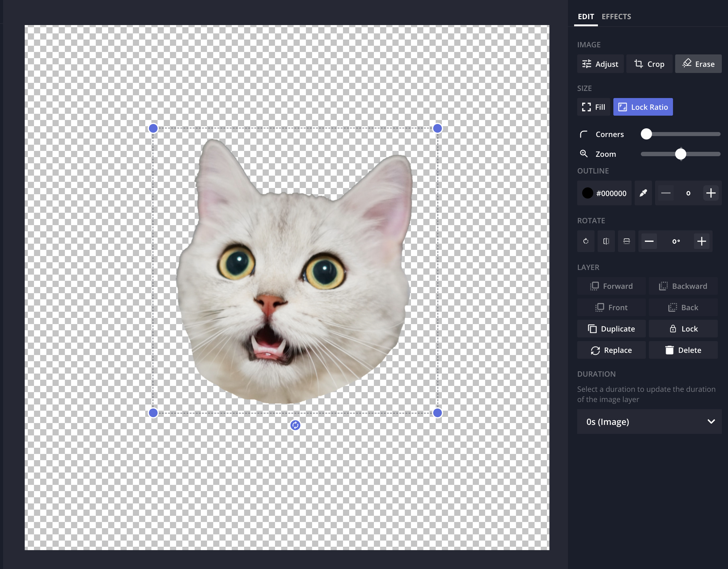This screenshot has width=728, height=569.
Task: Increase outline thickness with plus button
Action: (x=711, y=193)
